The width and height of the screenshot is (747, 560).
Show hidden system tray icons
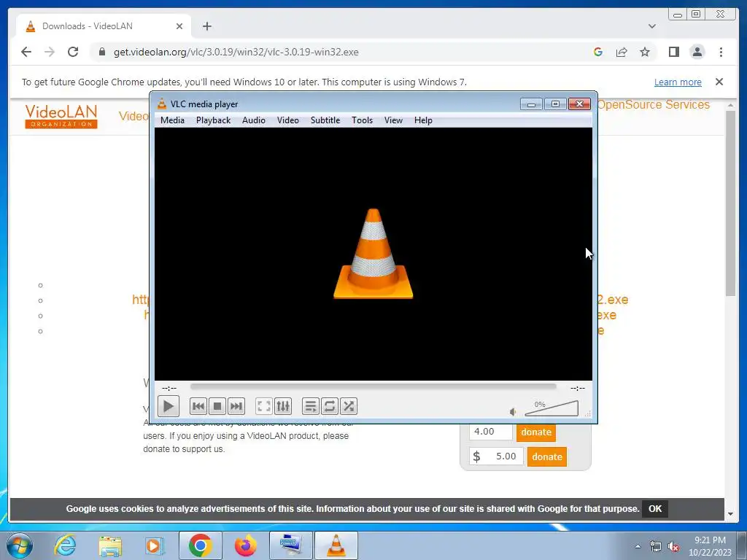tap(638, 546)
